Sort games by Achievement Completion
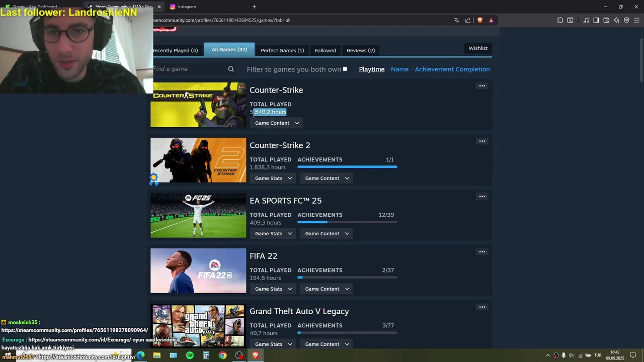644x362 pixels. click(452, 69)
